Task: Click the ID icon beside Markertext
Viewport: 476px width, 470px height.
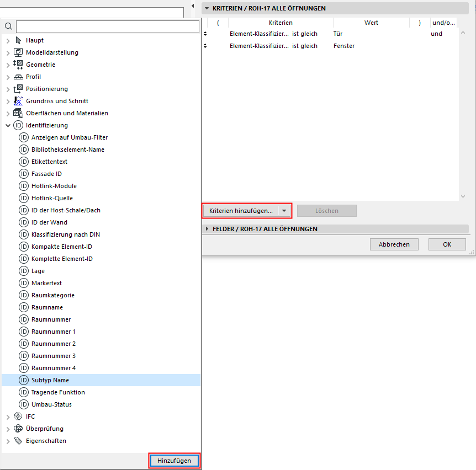Action: [x=24, y=283]
